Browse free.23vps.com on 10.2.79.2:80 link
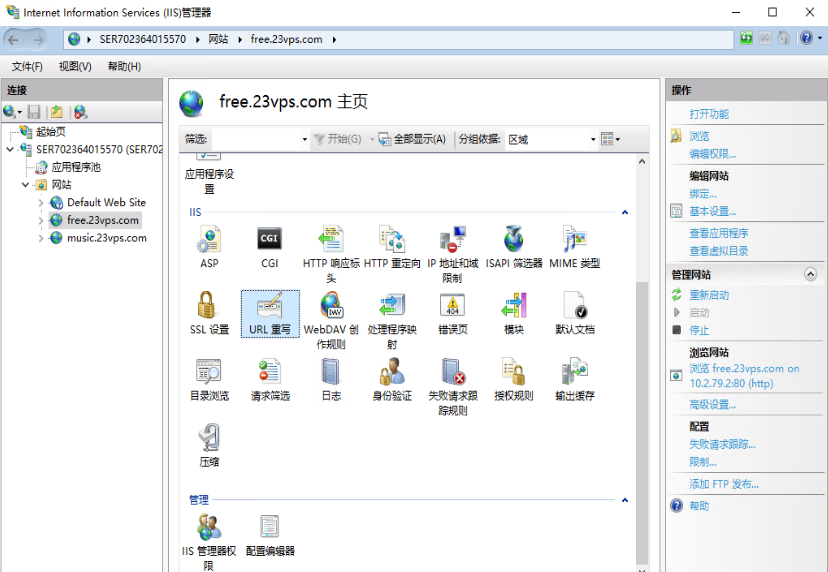Viewport: 828px width, 572px height. (x=744, y=376)
